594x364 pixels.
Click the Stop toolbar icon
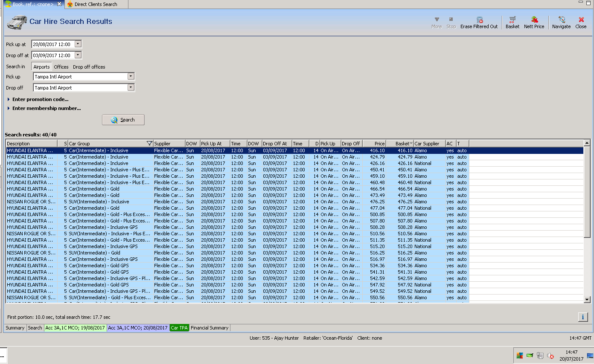(451, 20)
